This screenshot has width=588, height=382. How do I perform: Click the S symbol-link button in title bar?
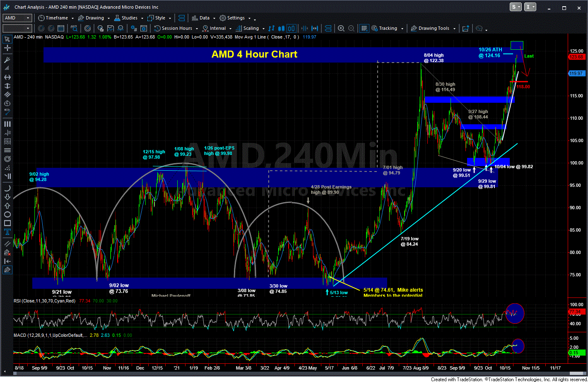click(x=516, y=7)
